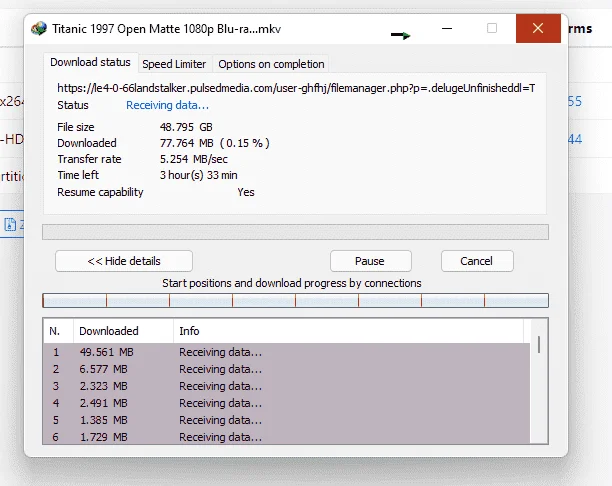Select connection row 4 with 2.491 MB
This screenshot has width=612, height=486.
pos(286,403)
